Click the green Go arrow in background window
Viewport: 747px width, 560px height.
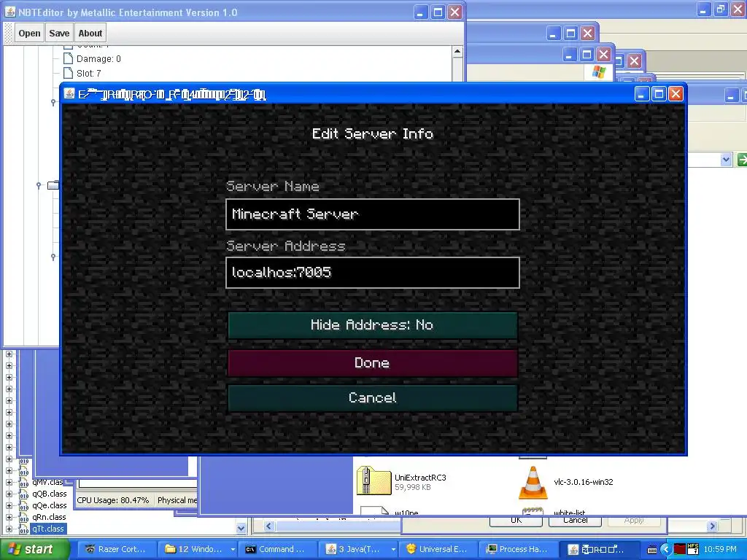742,160
